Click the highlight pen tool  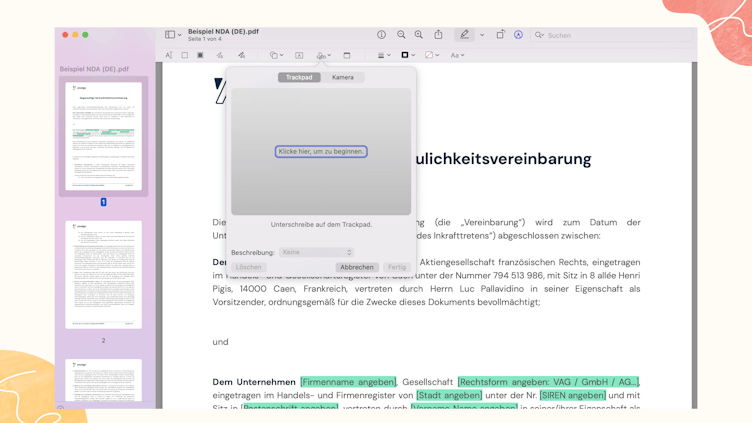click(464, 35)
